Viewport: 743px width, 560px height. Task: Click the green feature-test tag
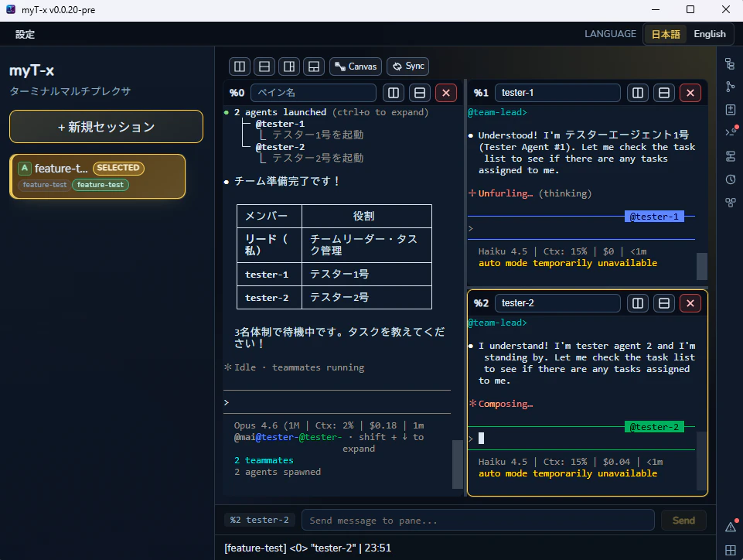tap(100, 185)
